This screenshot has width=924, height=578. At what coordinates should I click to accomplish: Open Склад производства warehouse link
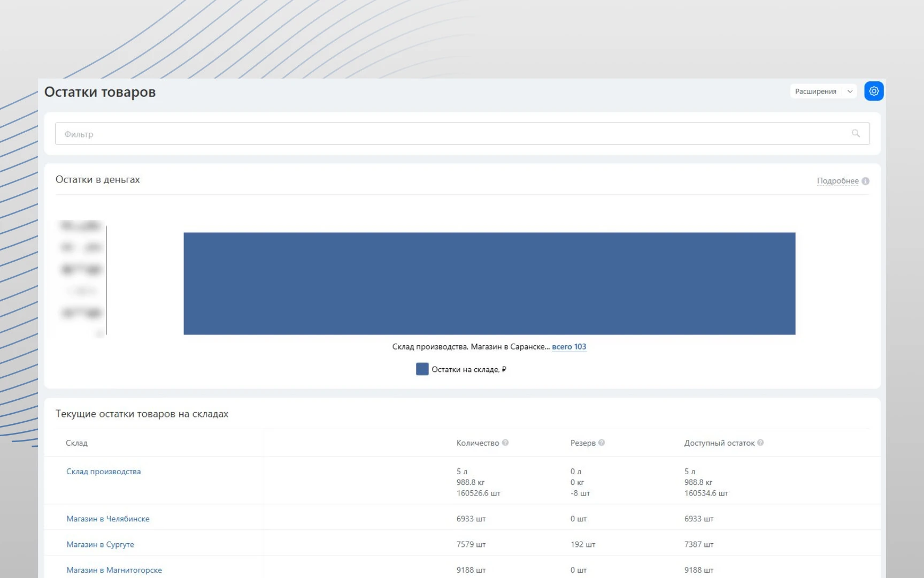coord(103,471)
